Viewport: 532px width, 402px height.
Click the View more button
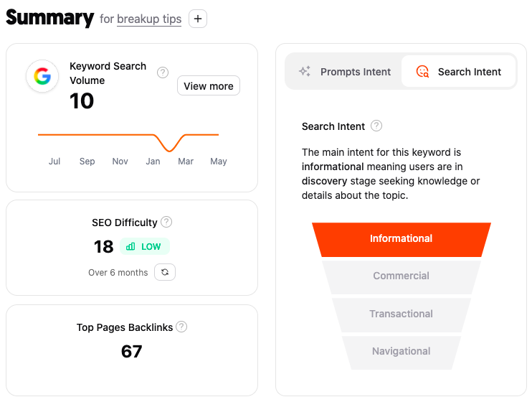click(x=209, y=85)
